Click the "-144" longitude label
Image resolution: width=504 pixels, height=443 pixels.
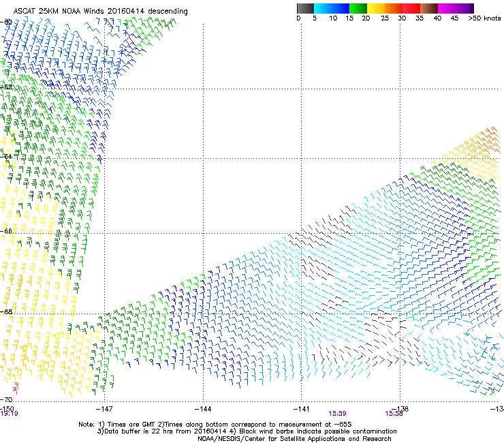pyautogui.click(x=203, y=409)
